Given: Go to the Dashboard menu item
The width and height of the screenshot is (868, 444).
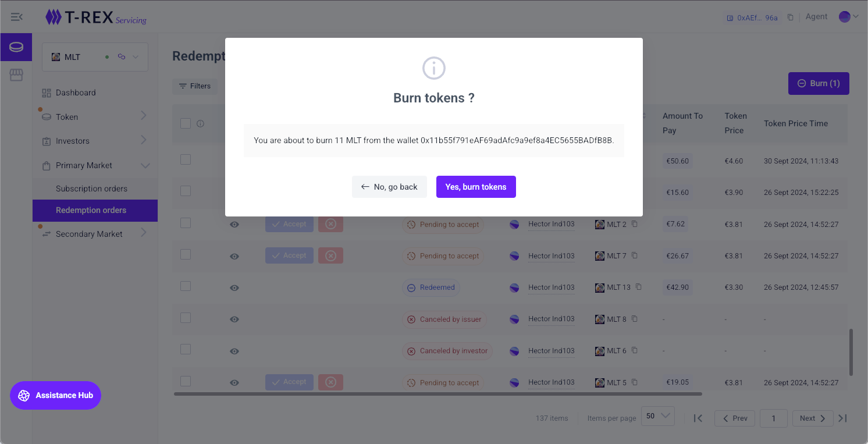Looking at the screenshot, I should tap(76, 93).
